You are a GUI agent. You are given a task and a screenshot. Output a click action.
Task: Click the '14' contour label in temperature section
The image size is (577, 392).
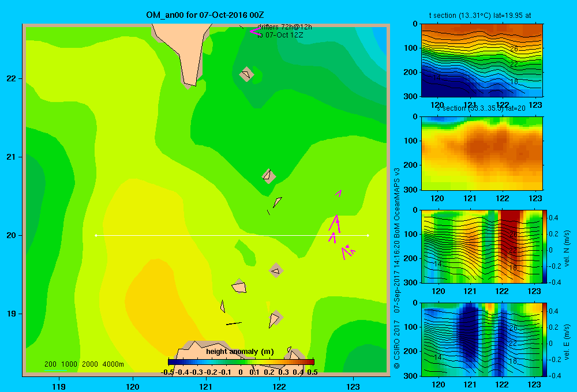tap(437, 78)
